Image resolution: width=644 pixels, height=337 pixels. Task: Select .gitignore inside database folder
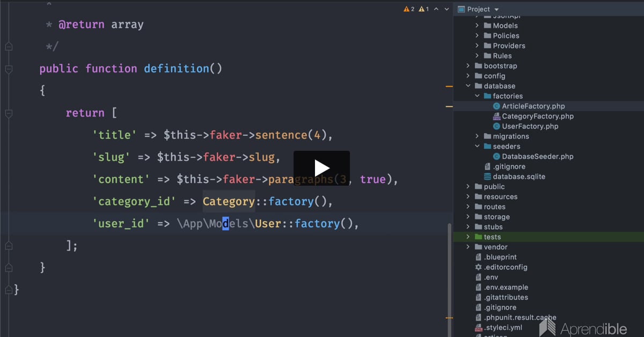(509, 166)
